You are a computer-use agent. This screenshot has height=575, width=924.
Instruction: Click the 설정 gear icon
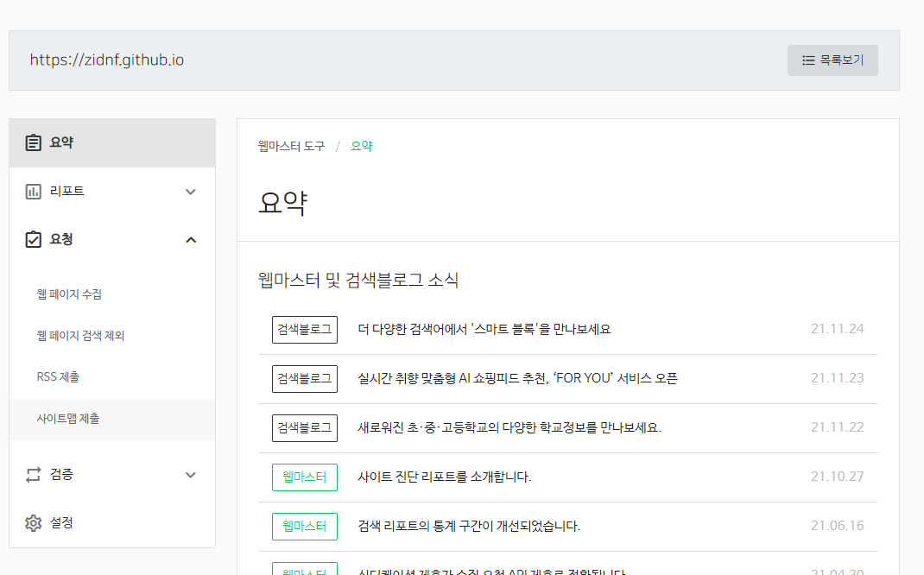[33, 522]
